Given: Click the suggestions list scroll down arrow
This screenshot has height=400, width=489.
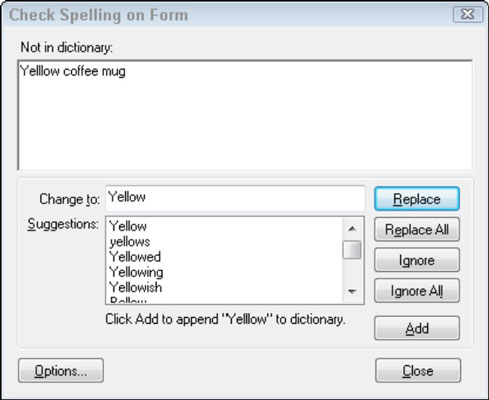Looking at the screenshot, I should tap(352, 291).
